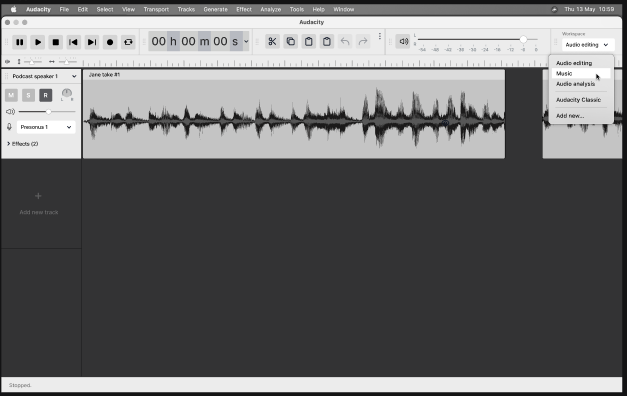Image resolution: width=627 pixels, height=396 pixels.
Task: Start playback with the Play button
Action: click(x=38, y=42)
